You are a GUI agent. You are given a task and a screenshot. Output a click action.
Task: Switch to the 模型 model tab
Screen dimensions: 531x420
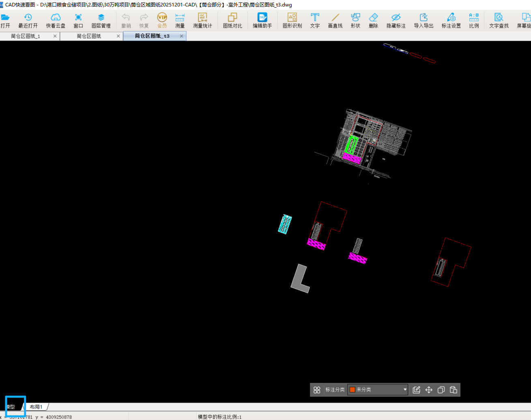[x=11, y=407]
